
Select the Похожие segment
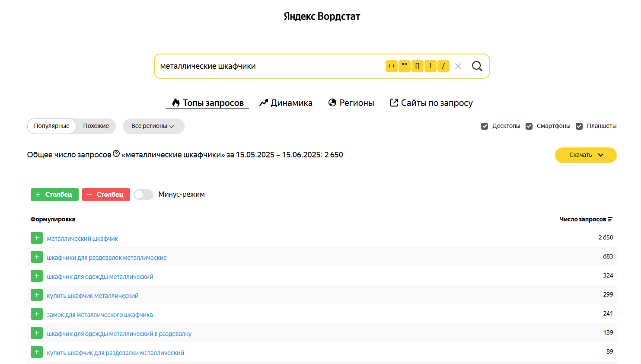click(x=96, y=126)
